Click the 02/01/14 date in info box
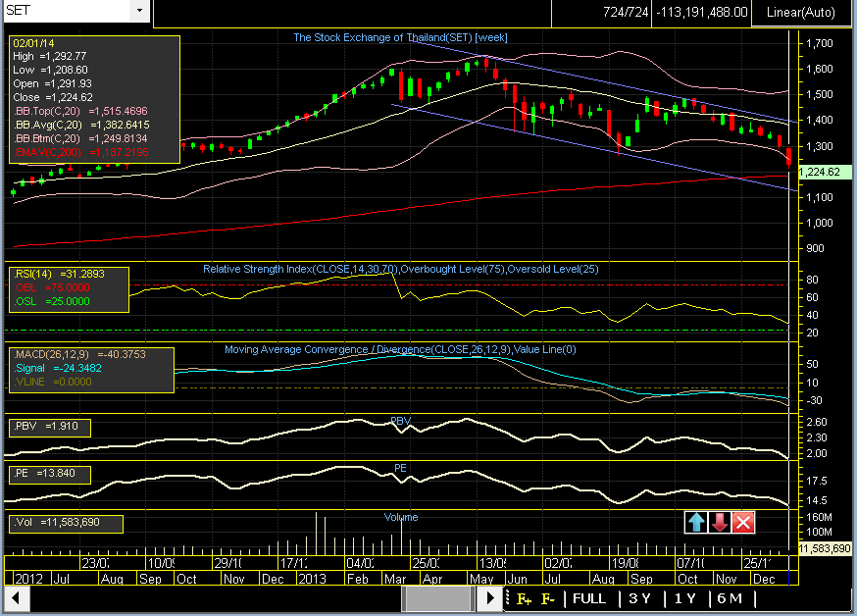This screenshot has width=857, height=616. (33, 43)
